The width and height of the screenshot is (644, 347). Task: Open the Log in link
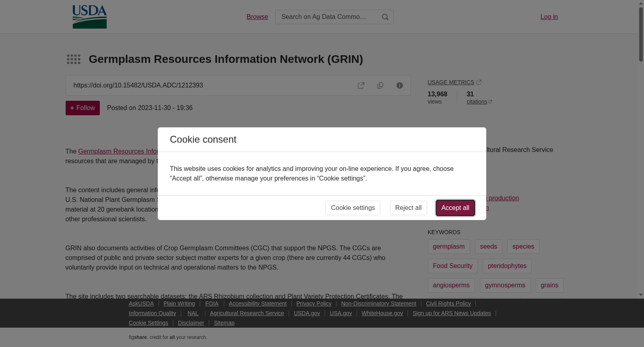point(549,17)
